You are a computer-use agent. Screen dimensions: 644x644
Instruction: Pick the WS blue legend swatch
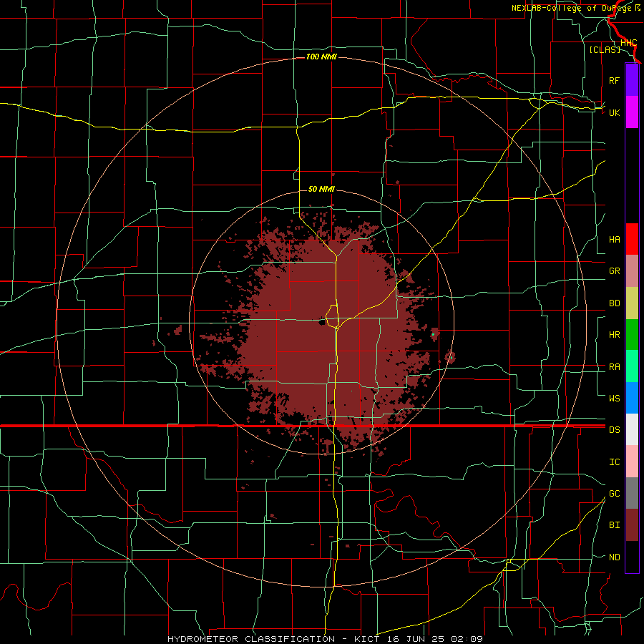pos(632,398)
